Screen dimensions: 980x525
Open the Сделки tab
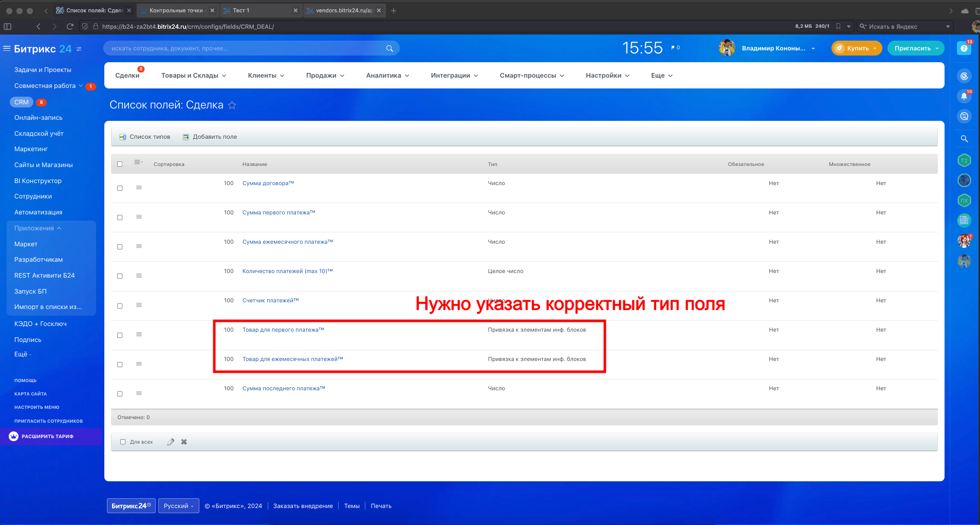[127, 76]
